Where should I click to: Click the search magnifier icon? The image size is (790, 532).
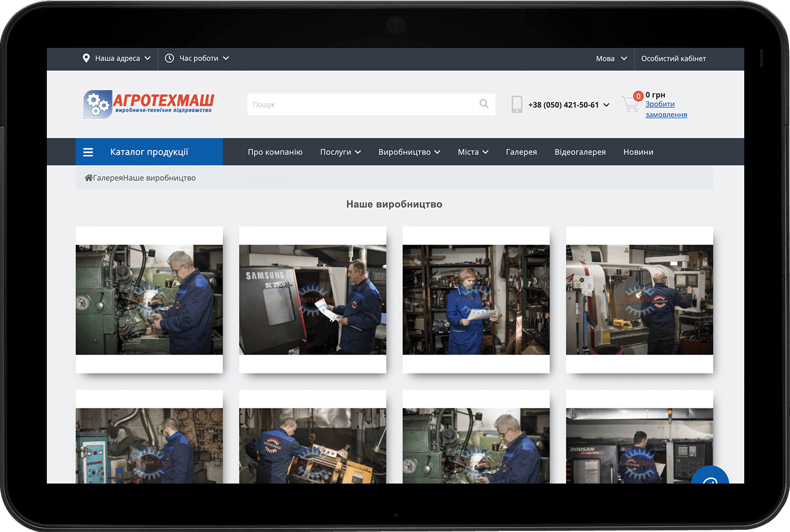pyautogui.click(x=484, y=104)
